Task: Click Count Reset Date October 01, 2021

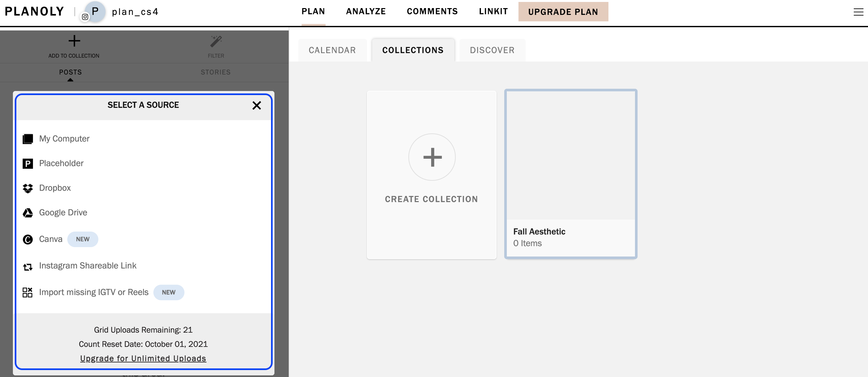Action: [x=143, y=344]
